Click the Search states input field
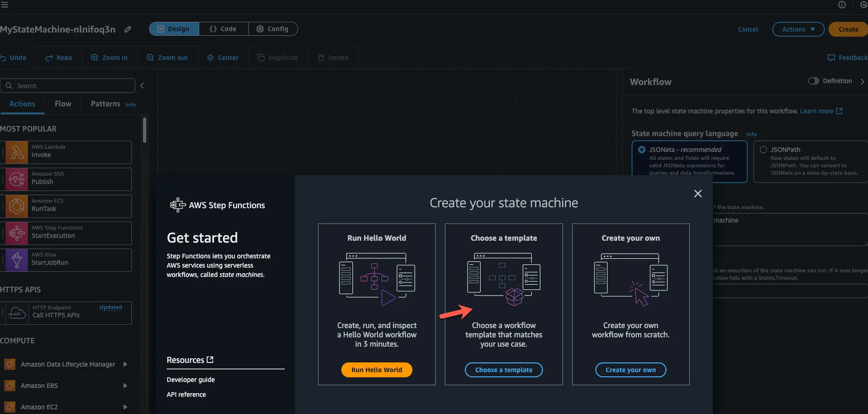This screenshot has width=868, height=414. (x=68, y=85)
